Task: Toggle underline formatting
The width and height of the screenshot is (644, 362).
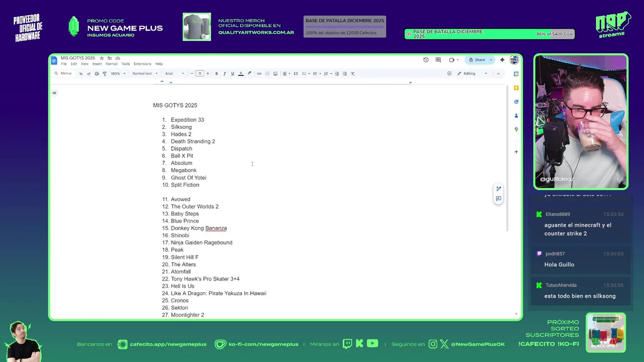Action: pos(232,73)
